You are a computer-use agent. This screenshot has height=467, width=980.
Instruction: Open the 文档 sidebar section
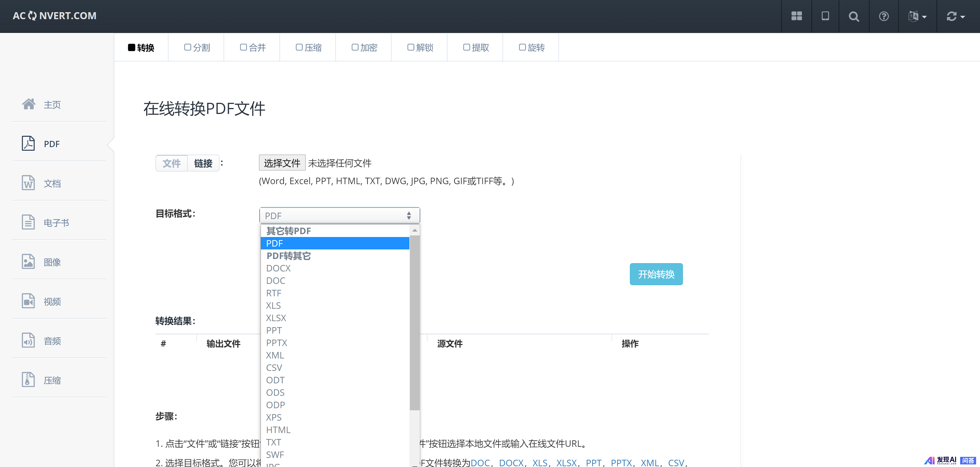point(52,184)
